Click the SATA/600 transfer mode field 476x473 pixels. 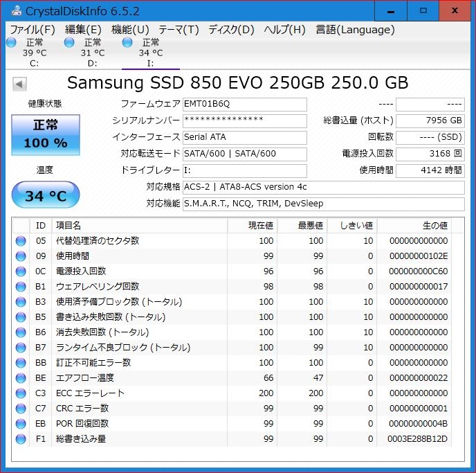(x=245, y=154)
